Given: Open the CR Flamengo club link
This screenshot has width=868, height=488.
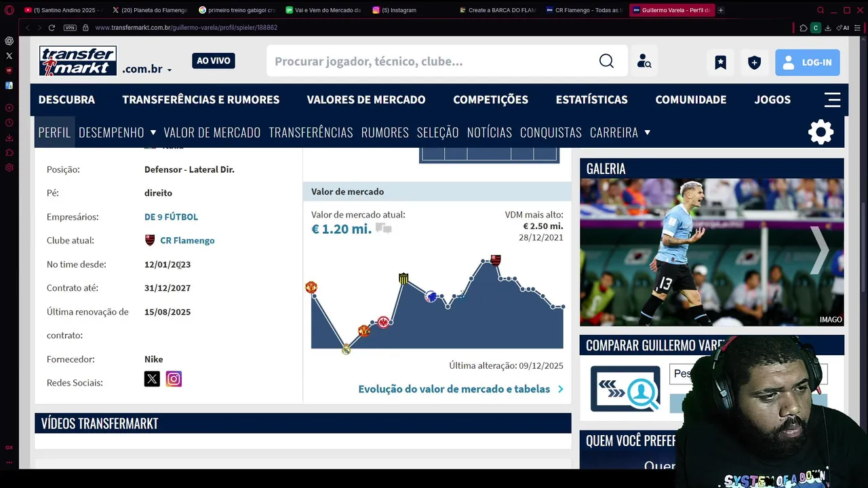Looking at the screenshot, I should 187,241.
